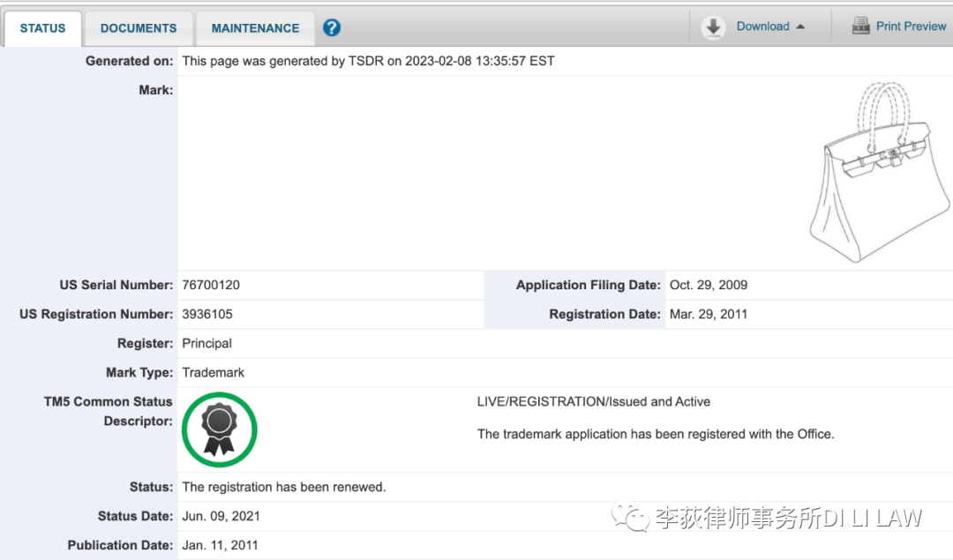Click the handbag mark drawing thumbnail

(880, 173)
